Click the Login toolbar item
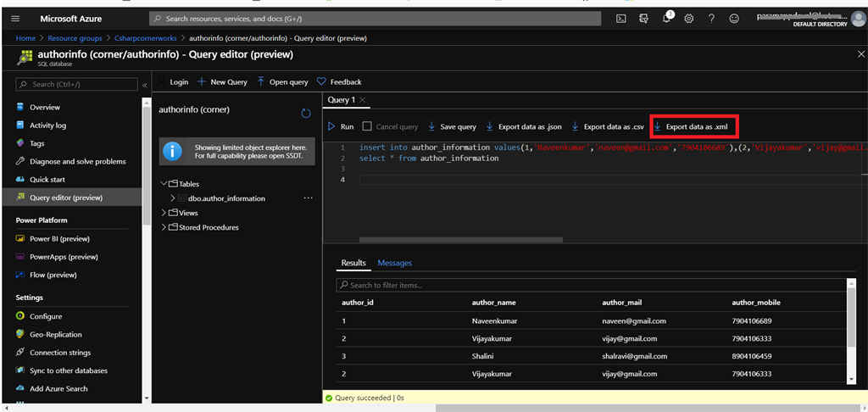868x412 pixels. pos(173,82)
